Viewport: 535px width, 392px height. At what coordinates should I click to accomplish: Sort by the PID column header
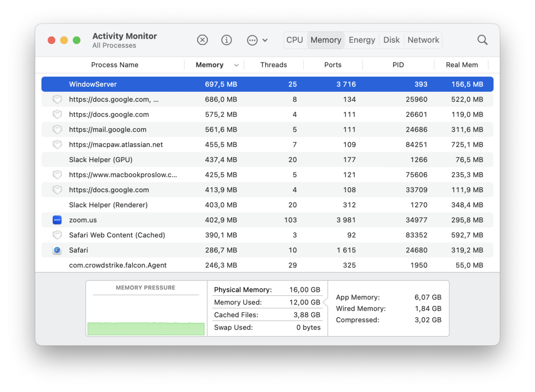tap(398, 65)
